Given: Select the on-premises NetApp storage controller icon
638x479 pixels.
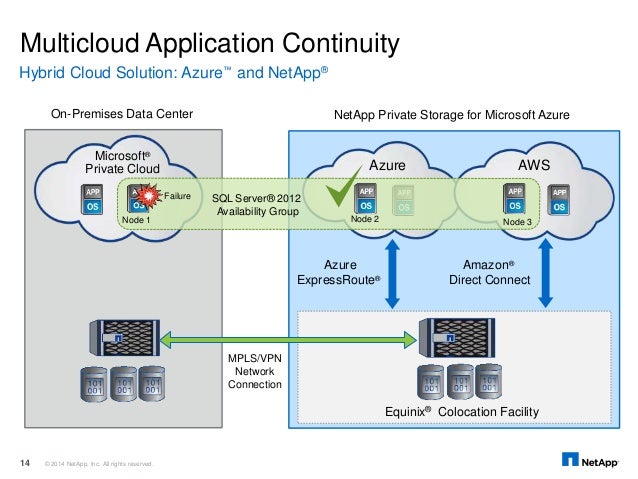Looking at the screenshot, I should click(125, 338).
